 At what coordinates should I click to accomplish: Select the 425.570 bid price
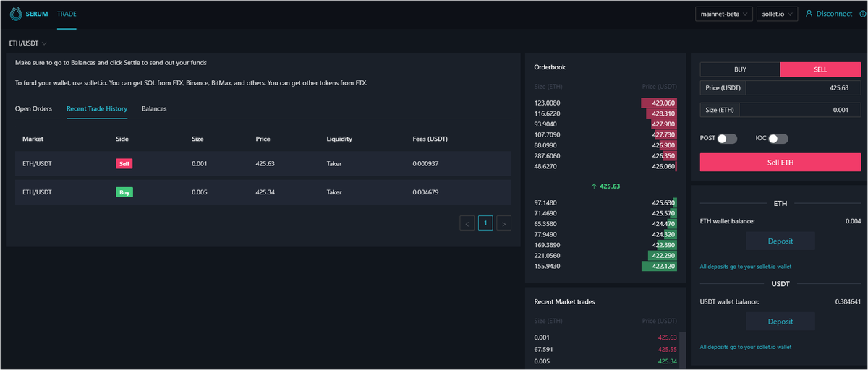pyautogui.click(x=663, y=213)
